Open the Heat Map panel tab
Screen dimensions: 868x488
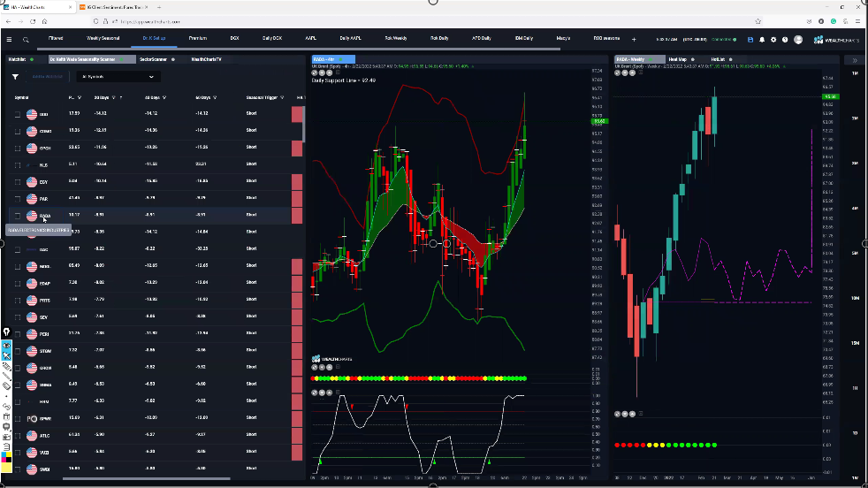click(678, 59)
